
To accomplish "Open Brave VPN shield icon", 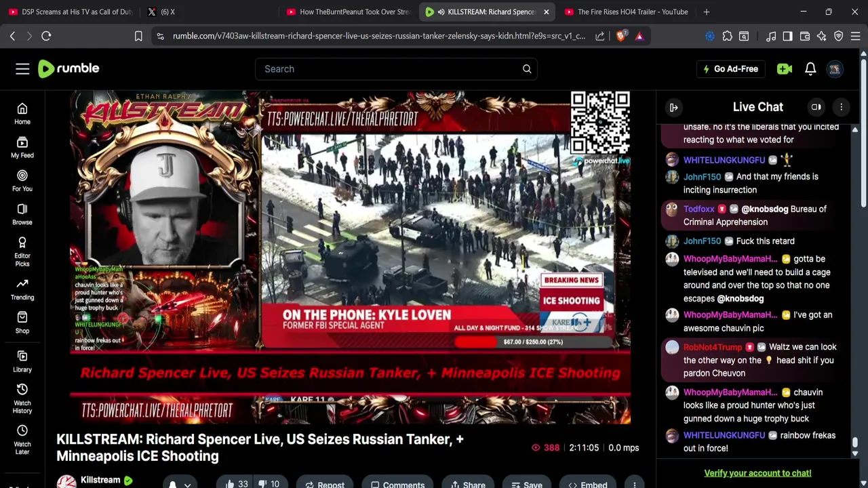I will click(839, 36).
